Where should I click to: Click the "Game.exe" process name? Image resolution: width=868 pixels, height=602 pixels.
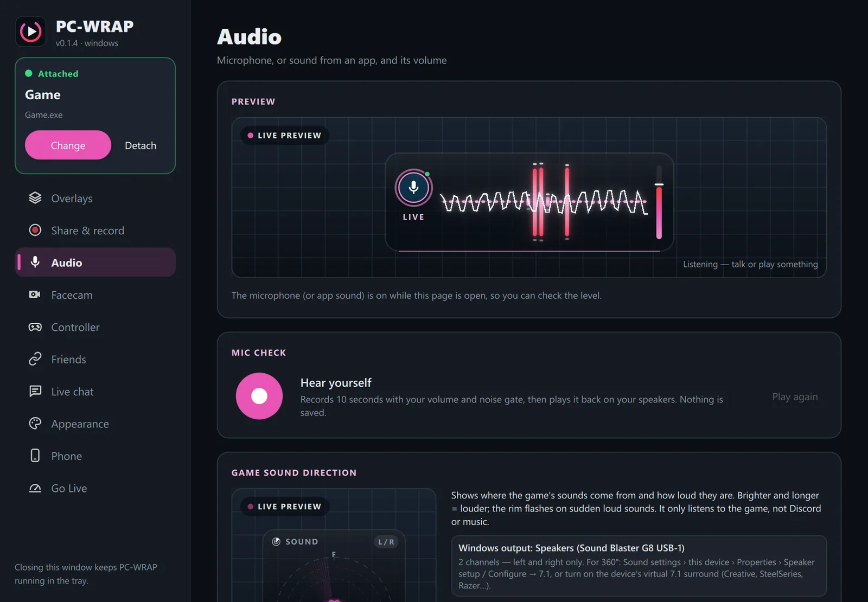43,114
